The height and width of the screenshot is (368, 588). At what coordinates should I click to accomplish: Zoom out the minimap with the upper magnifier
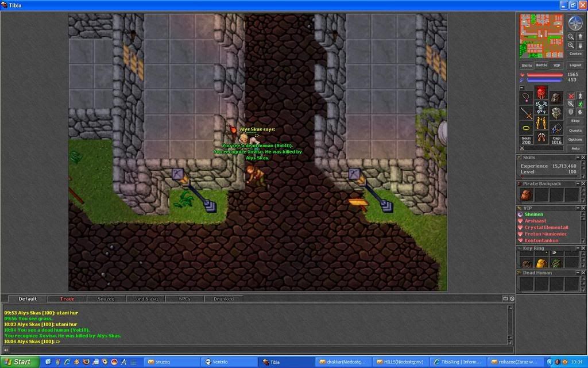pos(571,37)
